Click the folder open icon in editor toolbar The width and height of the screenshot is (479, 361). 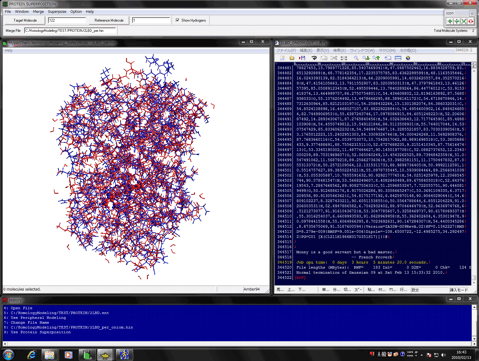click(x=292, y=58)
